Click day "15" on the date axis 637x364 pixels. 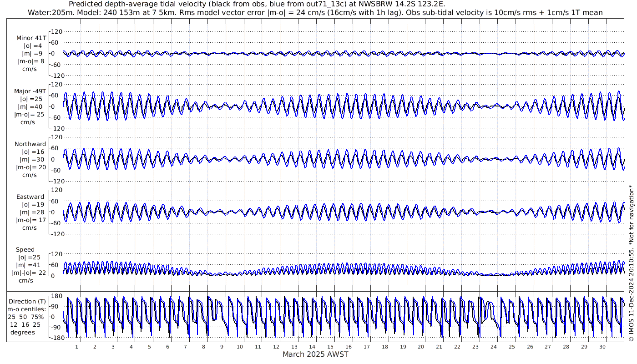[x=330, y=347]
